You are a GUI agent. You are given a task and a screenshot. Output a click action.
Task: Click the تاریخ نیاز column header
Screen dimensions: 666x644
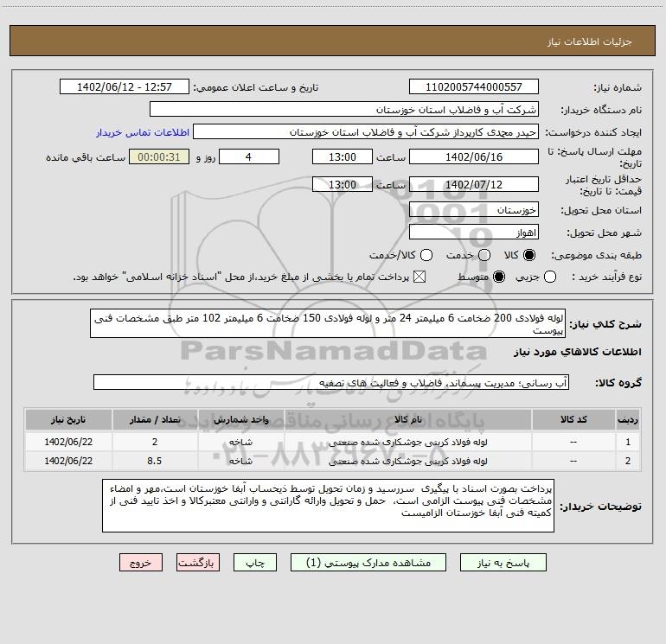click(x=68, y=419)
